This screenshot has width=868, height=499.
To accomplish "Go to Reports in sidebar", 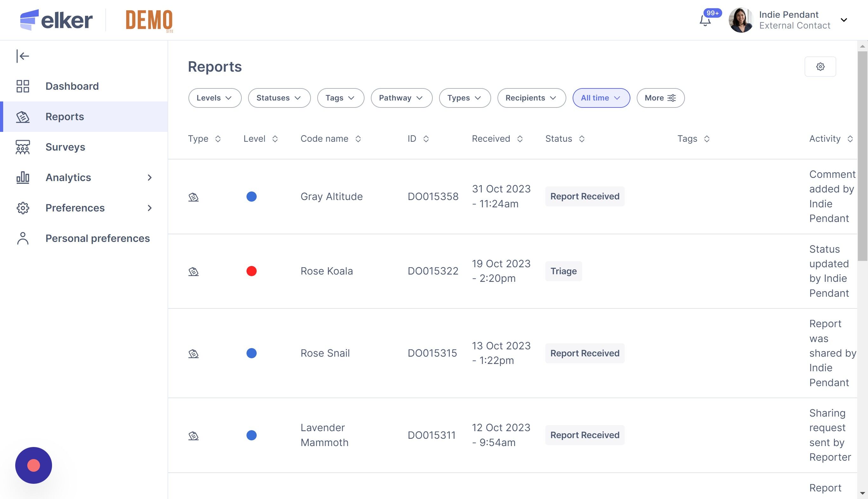I will pos(64,117).
